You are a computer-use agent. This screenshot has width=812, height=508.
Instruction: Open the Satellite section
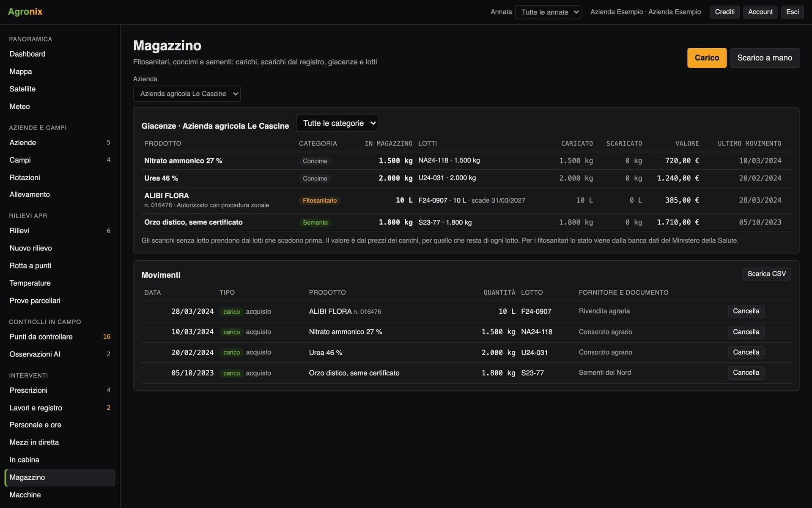click(x=60, y=89)
